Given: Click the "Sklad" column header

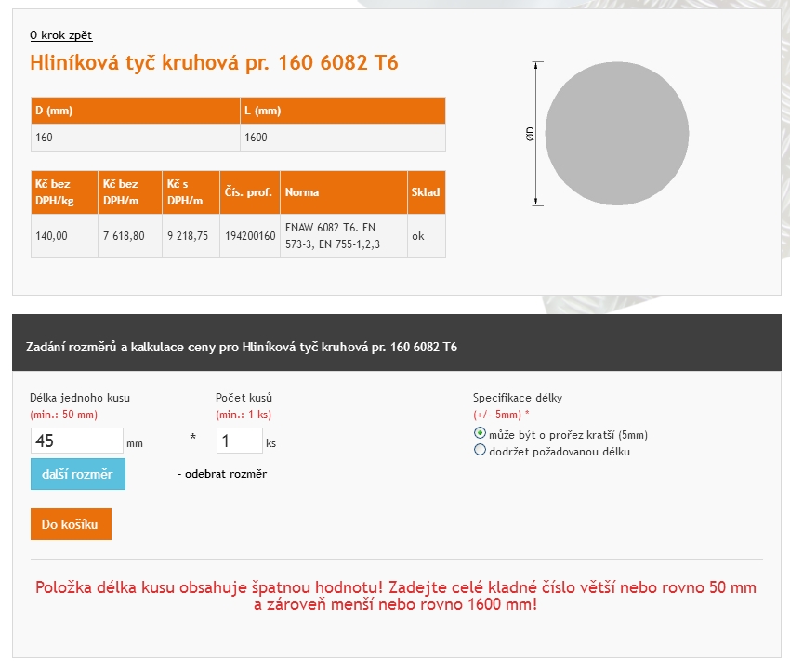Looking at the screenshot, I should click(x=426, y=192).
